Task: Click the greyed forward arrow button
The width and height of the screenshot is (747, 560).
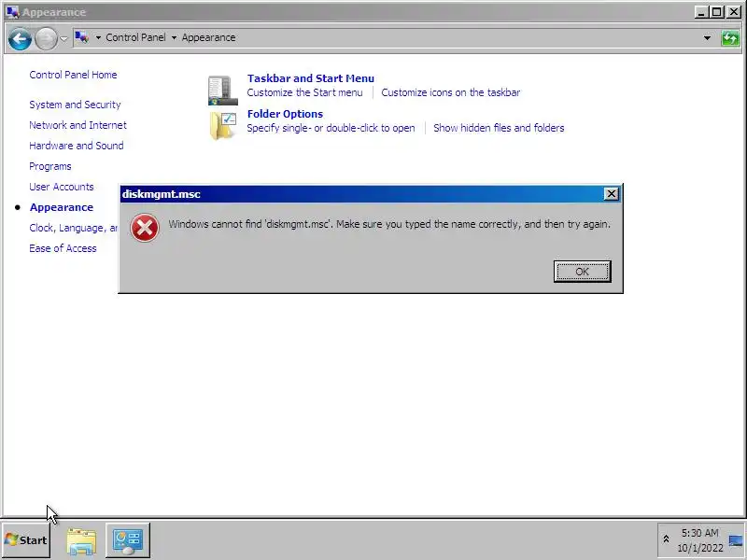Action: [x=46, y=38]
